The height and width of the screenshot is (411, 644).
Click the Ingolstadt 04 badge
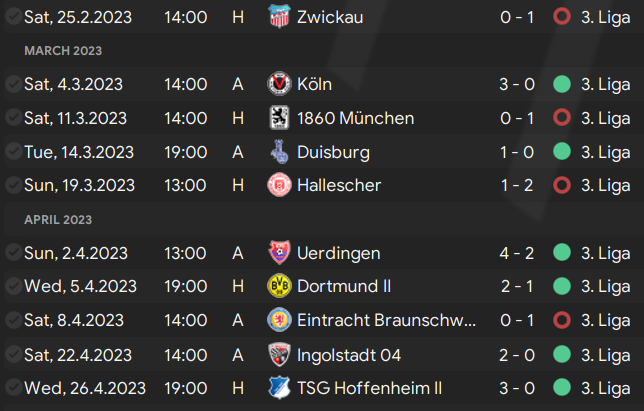pyautogui.click(x=279, y=355)
